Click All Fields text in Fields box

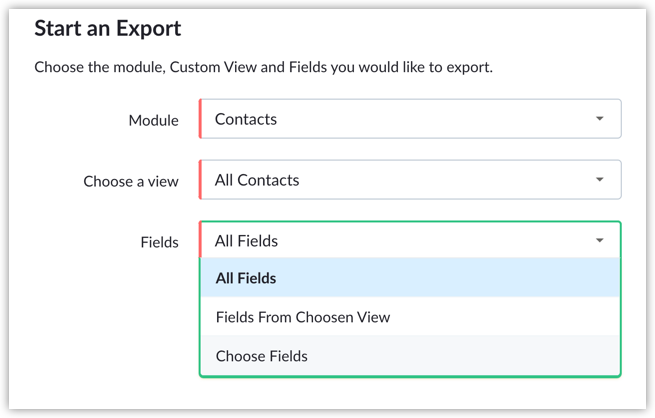click(246, 241)
